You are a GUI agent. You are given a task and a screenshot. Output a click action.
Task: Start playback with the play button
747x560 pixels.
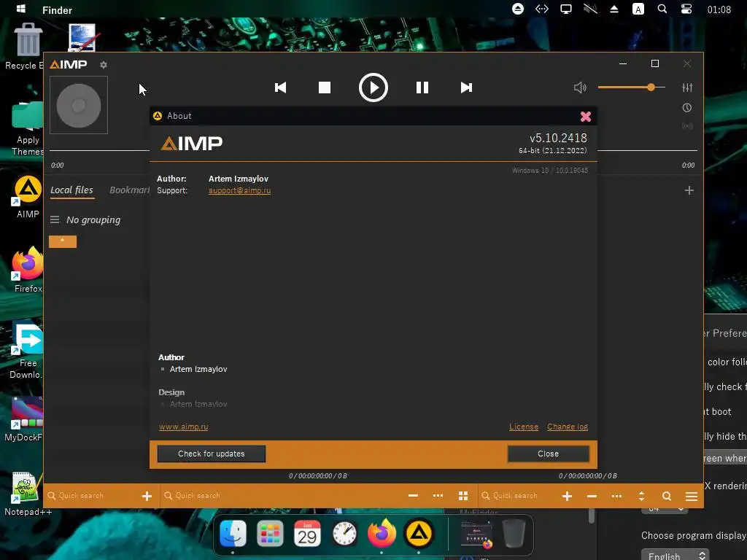pyautogui.click(x=373, y=87)
